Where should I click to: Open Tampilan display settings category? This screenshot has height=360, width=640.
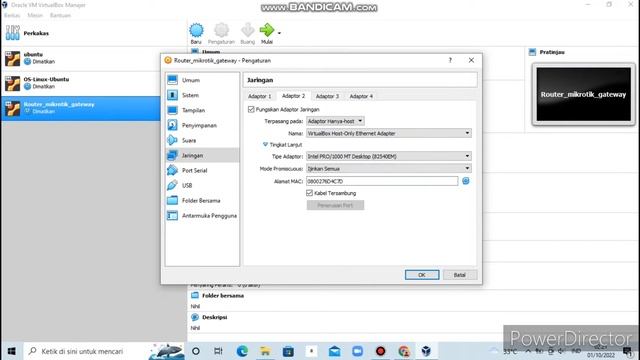point(202,110)
